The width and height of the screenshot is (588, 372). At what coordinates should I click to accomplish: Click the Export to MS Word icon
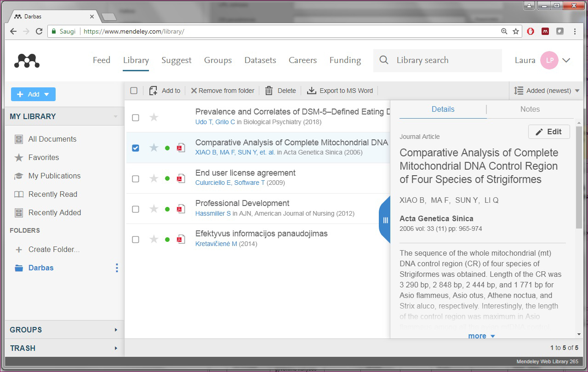[x=312, y=91]
